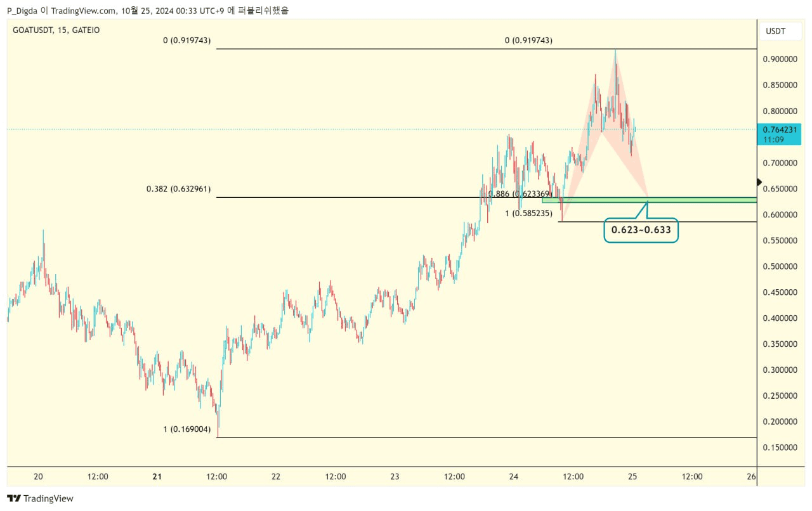Click the green 0.623–0.633 target zone rectangle
This screenshot has height=511, width=812.
click(x=649, y=200)
